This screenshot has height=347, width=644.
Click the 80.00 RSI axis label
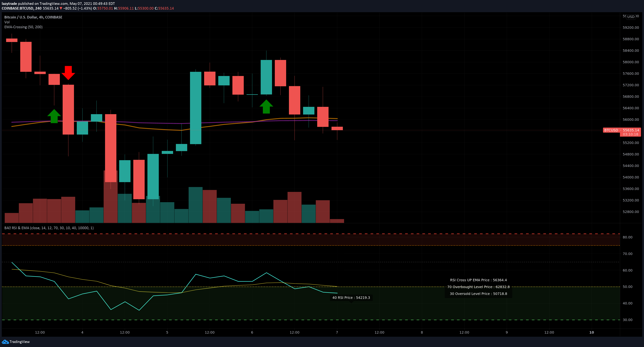(627, 237)
